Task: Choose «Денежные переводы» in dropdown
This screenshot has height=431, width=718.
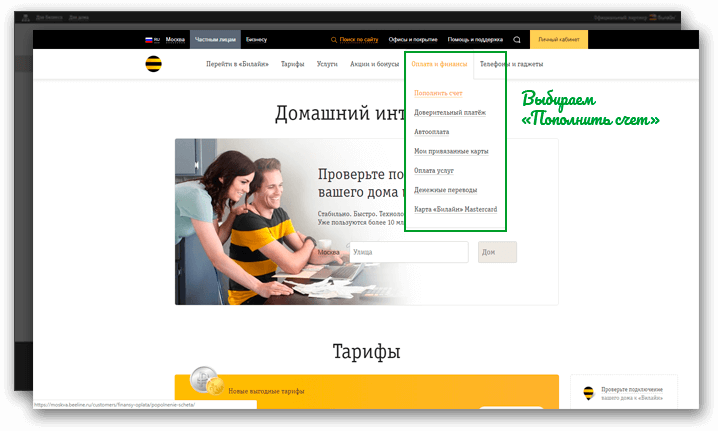Action: coord(445,190)
